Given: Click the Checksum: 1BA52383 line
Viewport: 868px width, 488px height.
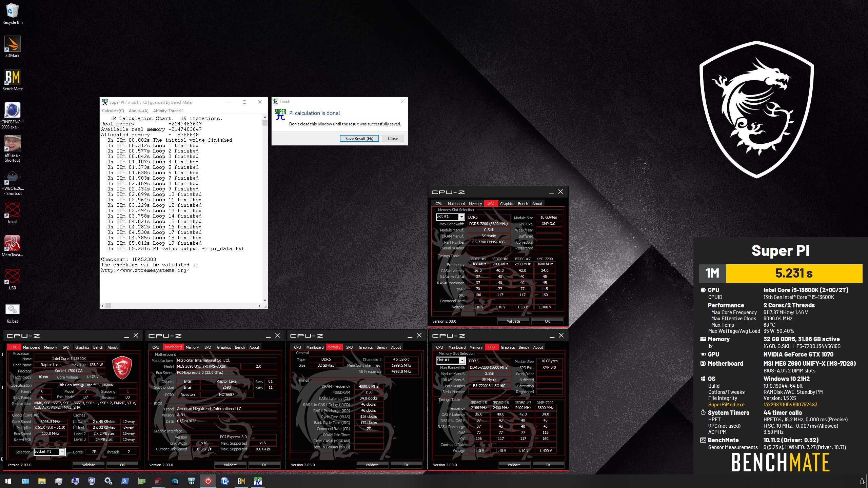Looking at the screenshot, I should (x=129, y=259).
